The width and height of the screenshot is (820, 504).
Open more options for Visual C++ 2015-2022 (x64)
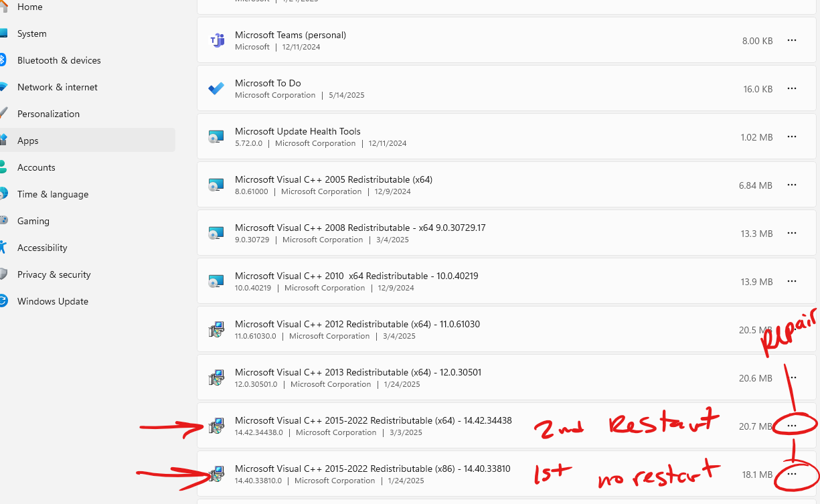coord(792,426)
